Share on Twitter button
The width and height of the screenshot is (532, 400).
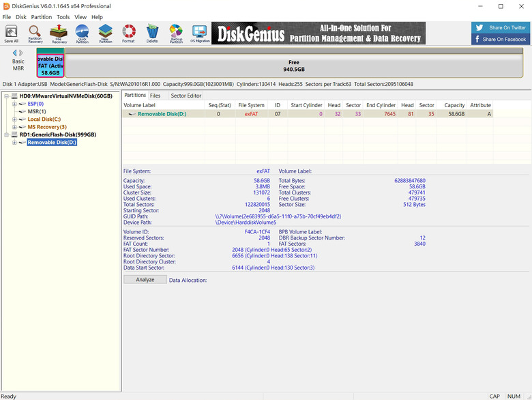(x=500, y=27)
